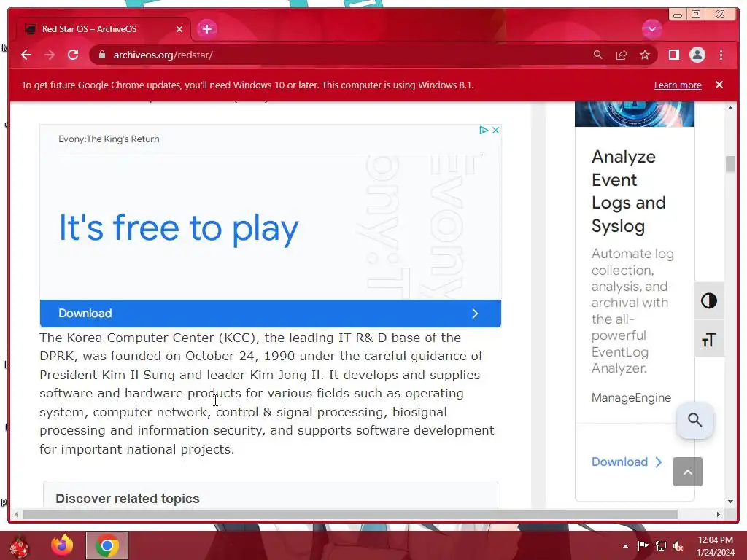Click the Discover related topics heading
747x560 pixels.
coord(127,499)
